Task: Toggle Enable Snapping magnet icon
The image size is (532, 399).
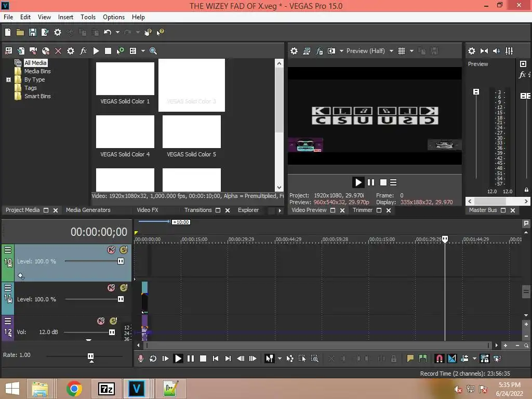Action: pos(439,358)
